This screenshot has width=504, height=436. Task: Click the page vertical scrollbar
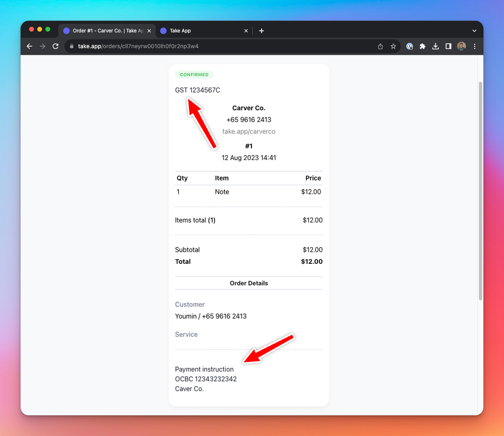480,191
